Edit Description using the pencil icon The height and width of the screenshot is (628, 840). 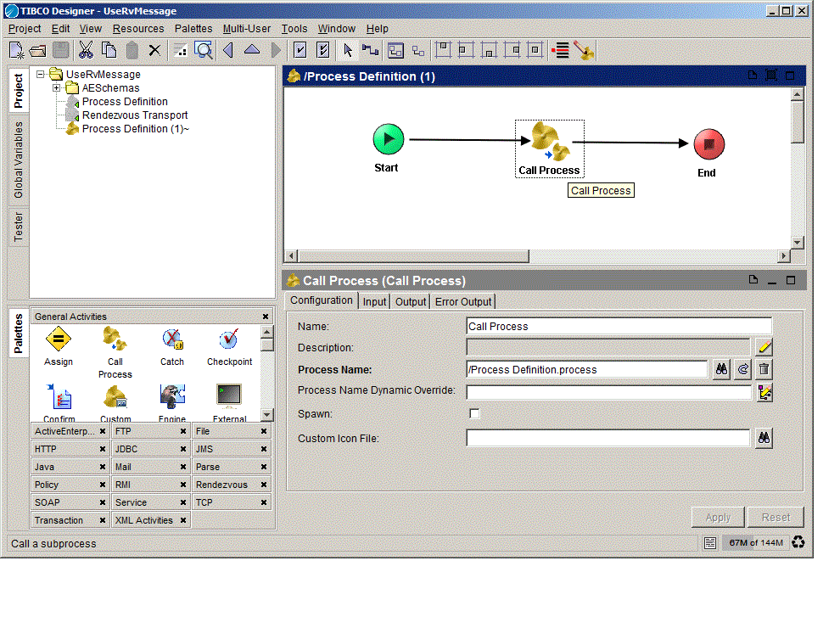coord(764,347)
